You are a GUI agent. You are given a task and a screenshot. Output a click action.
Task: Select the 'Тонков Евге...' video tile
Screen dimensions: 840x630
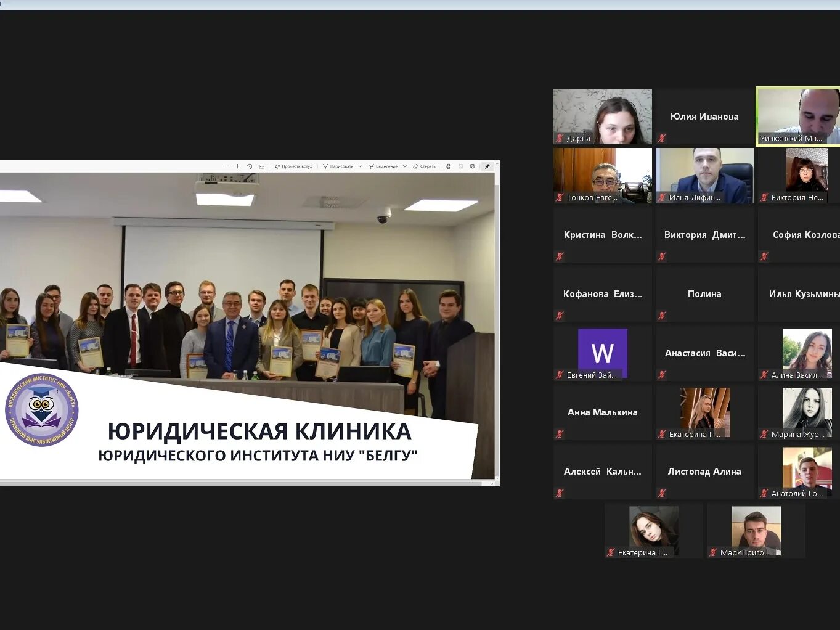[602, 176]
